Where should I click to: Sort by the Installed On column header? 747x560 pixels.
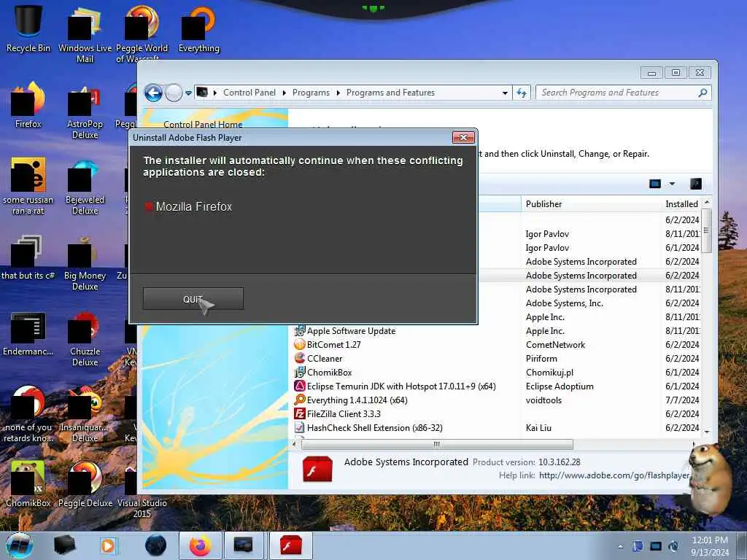coord(682,204)
